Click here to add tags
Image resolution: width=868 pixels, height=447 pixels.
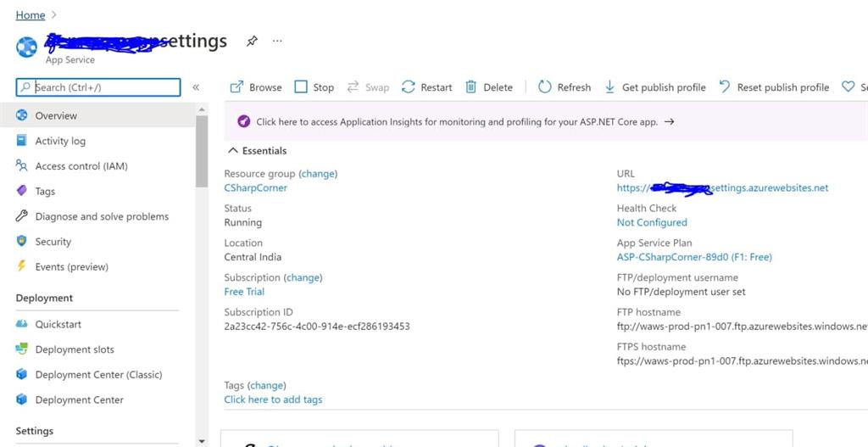(273, 400)
